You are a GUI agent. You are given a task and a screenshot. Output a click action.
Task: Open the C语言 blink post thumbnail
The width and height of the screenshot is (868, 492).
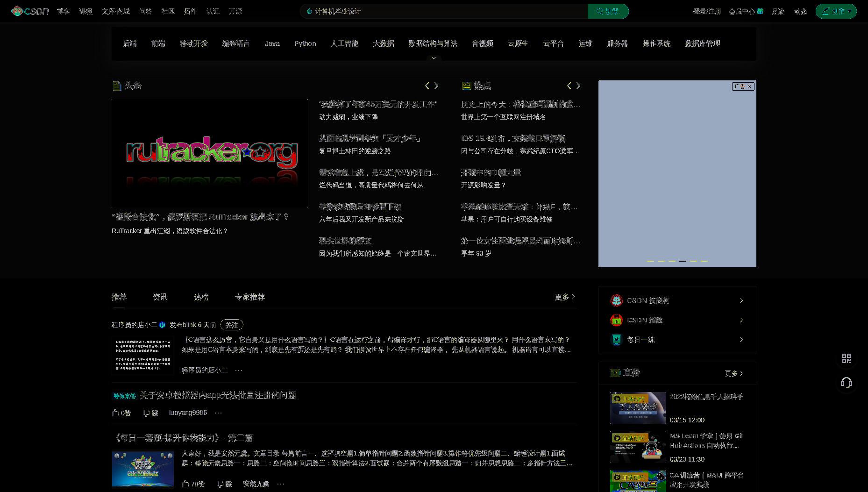[143, 355]
